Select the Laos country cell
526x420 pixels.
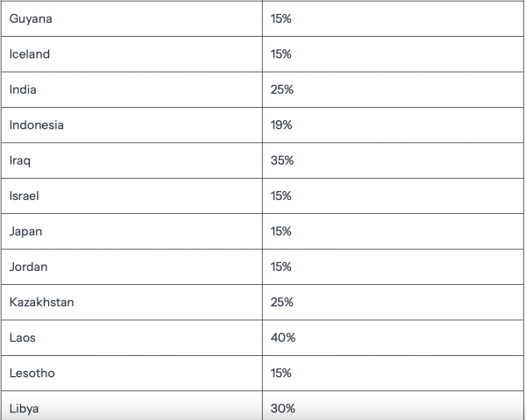pyautogui.click(x=23, y=338)
